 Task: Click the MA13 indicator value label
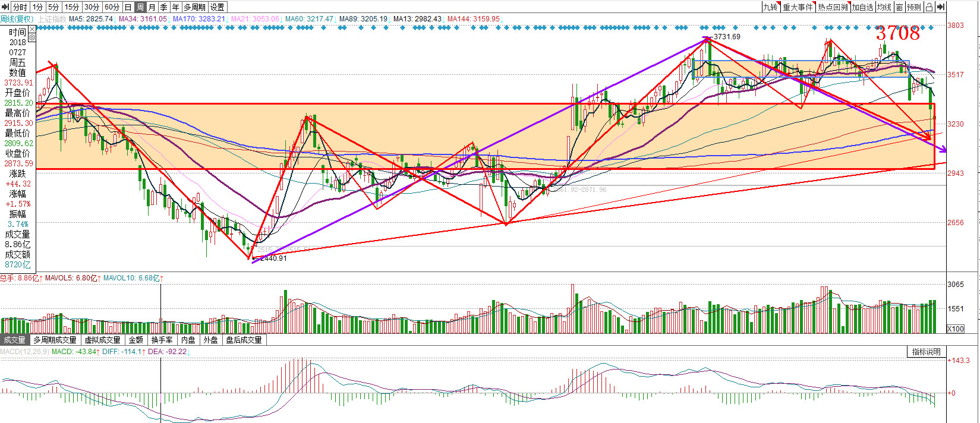(418, 19)
